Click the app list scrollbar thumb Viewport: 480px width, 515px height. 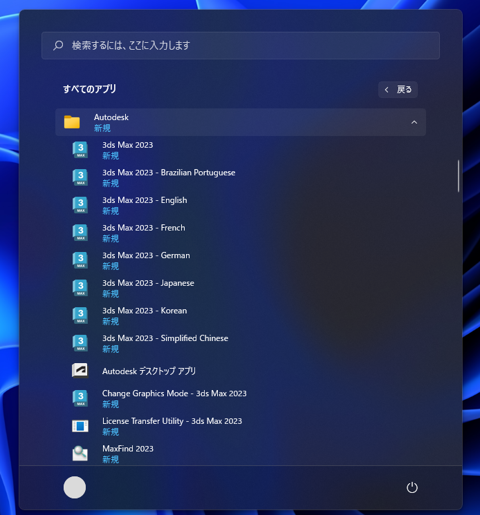(458, 176)
